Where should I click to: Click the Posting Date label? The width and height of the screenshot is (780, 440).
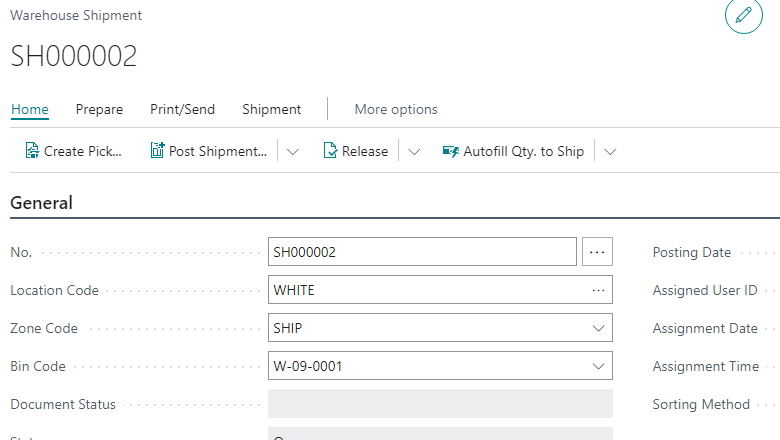point(691,253)
